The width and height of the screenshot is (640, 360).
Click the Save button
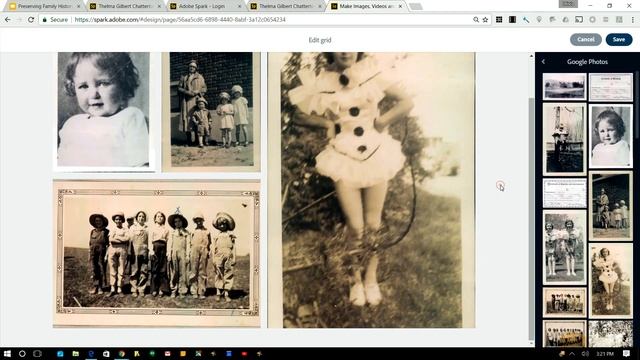(619, 40)
